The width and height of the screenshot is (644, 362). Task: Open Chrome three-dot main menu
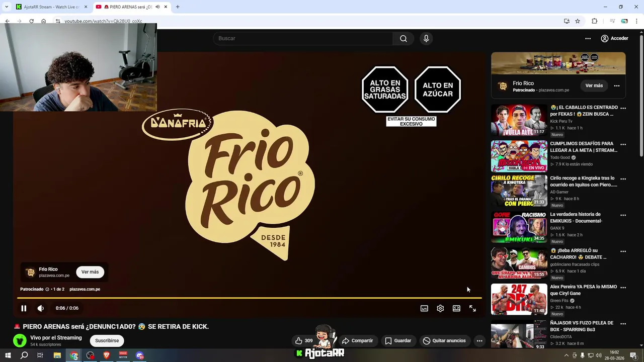click(636, 21)
